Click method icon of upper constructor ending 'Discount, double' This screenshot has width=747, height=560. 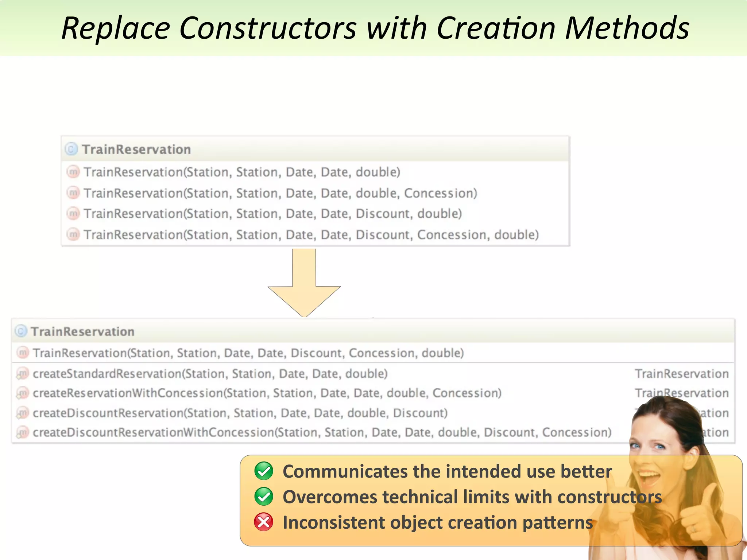point(73,214)
